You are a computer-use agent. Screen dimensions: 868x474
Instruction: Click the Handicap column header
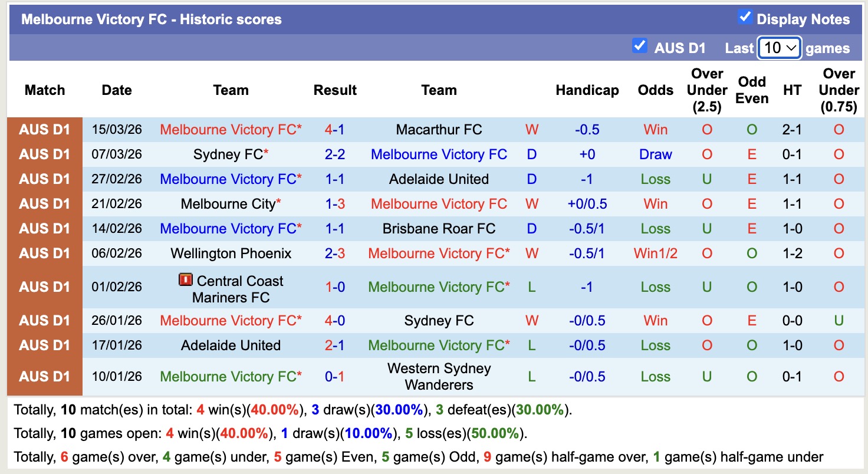[x=587, y=90]
